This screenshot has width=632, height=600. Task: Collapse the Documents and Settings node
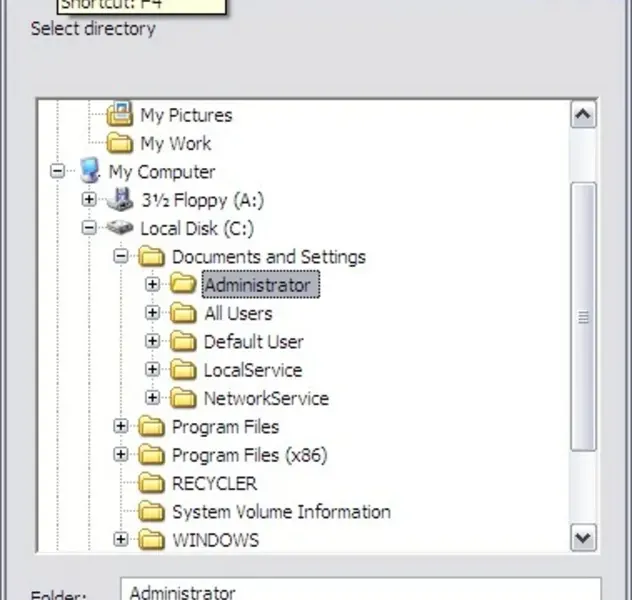121,257
